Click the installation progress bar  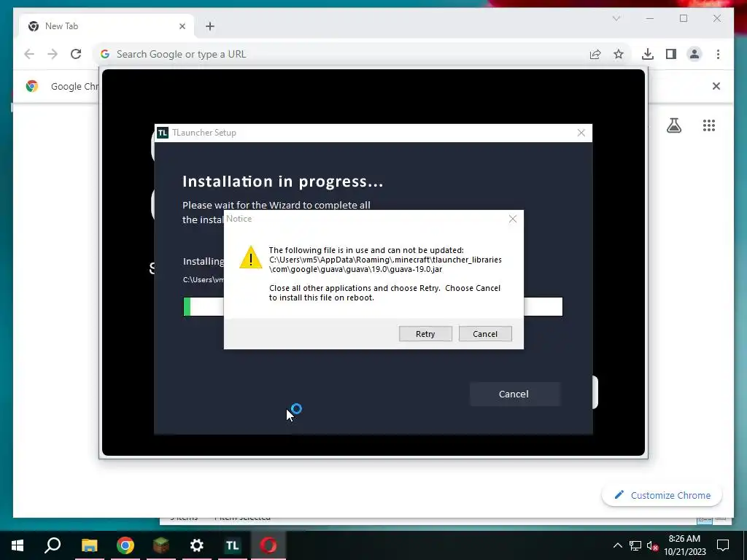(x=373, y=307)
